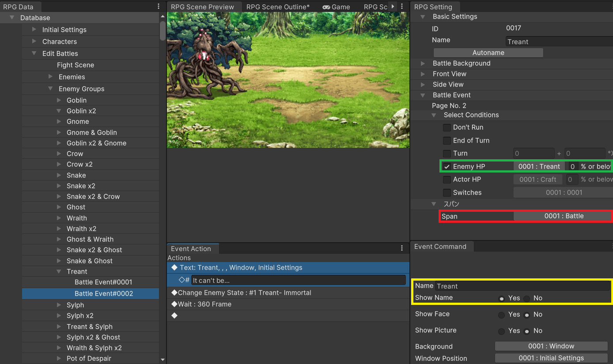613x364 pixels.
Task: Select Wait 360 Frame action
Action: click(288, 304)
